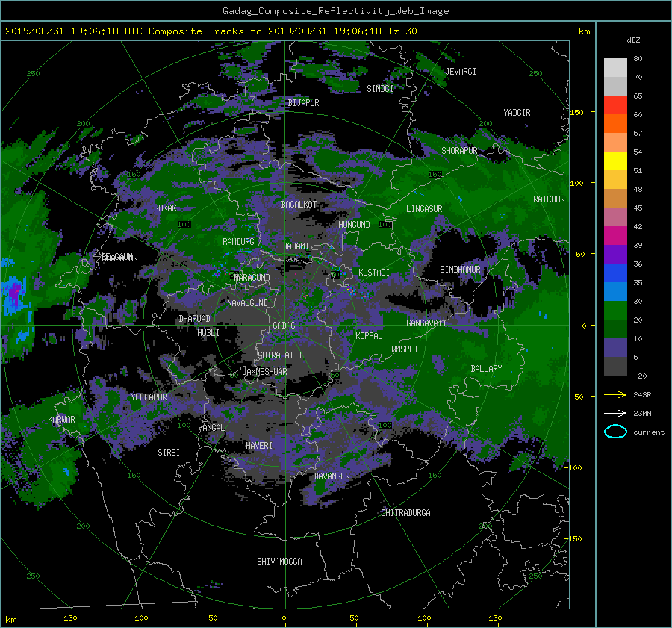This screenshot has height=628, width=672.
Task: Click the BADAMI city label
Action: click(296, 246)
